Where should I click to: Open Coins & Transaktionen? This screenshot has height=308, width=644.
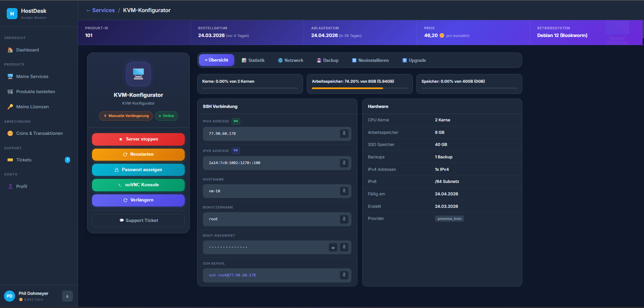39,133
